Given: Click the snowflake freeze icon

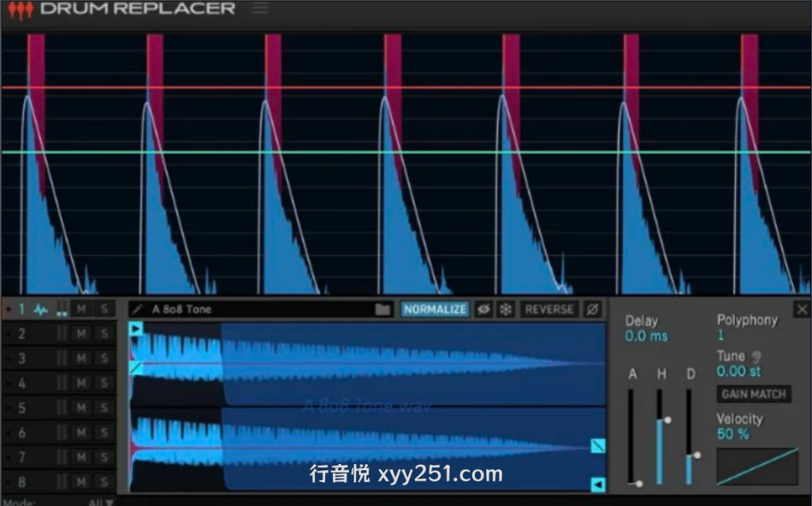Looking at the screenshot, I should click(505, 310).
